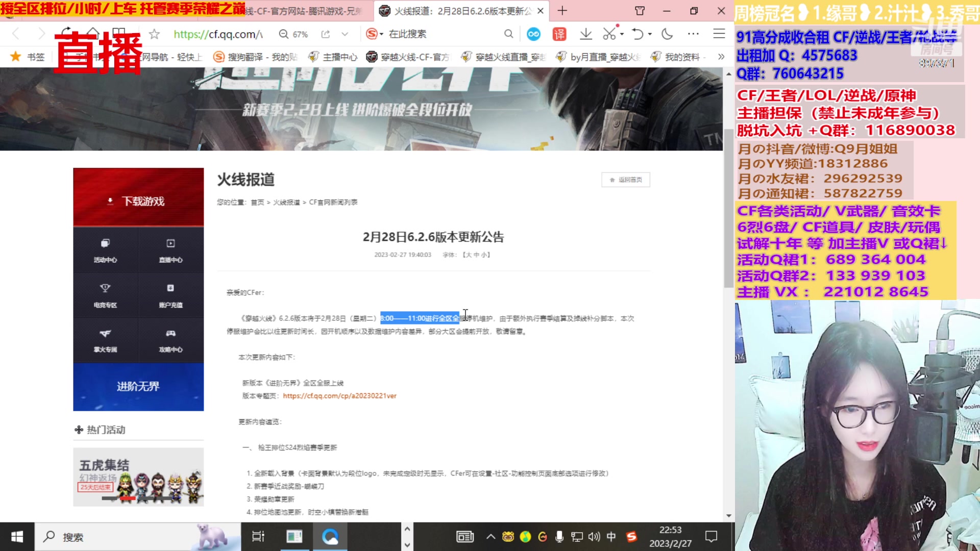The height and width of the screenshot is (551, 980).
Task: Open the three-dot more tools menu
Action: click(x=693, y=34)
